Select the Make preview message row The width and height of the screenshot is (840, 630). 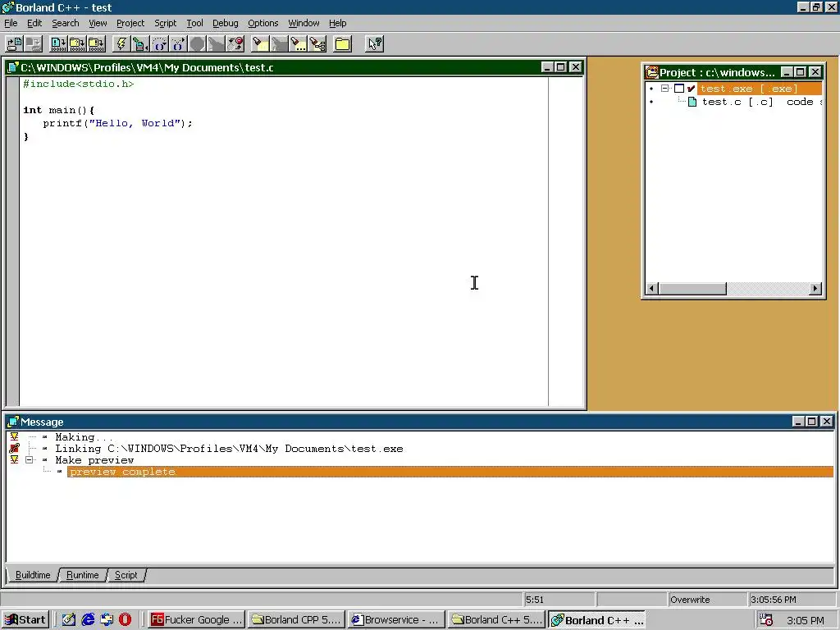[94, 460]
